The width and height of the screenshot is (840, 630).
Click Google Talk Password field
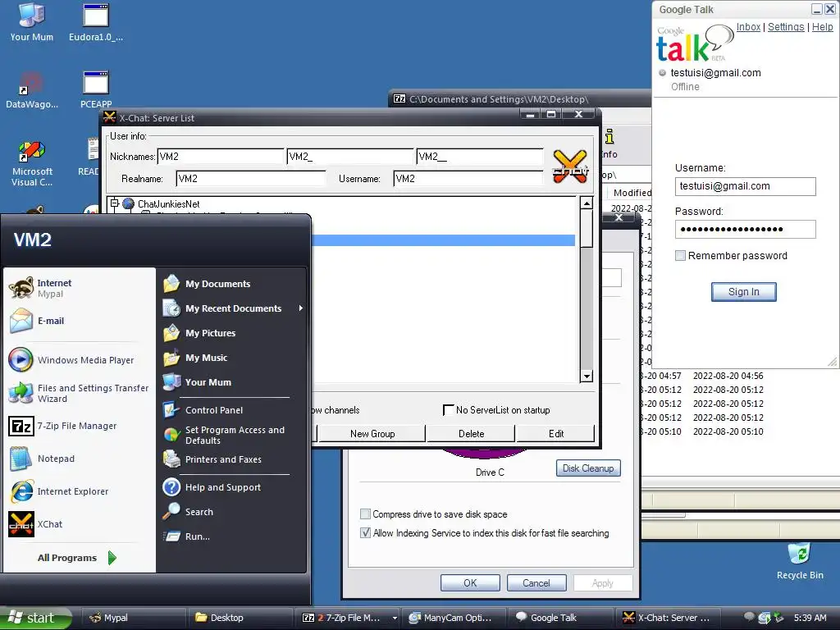745,230
